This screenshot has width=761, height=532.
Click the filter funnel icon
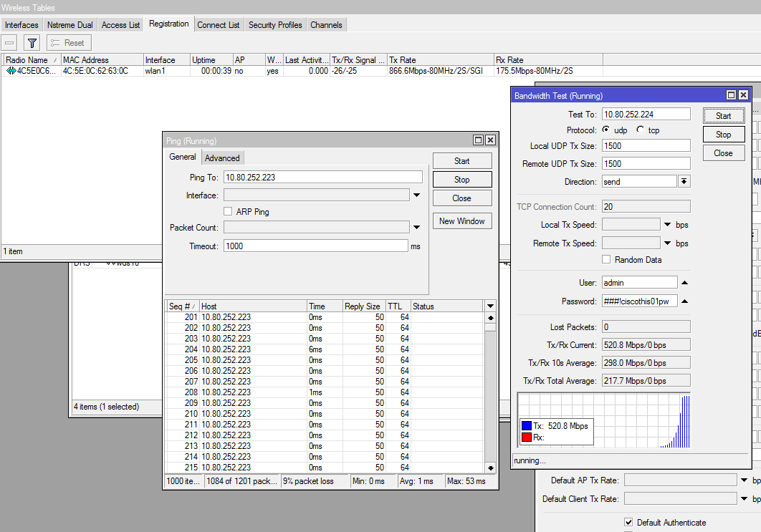[x=32, y=43]
